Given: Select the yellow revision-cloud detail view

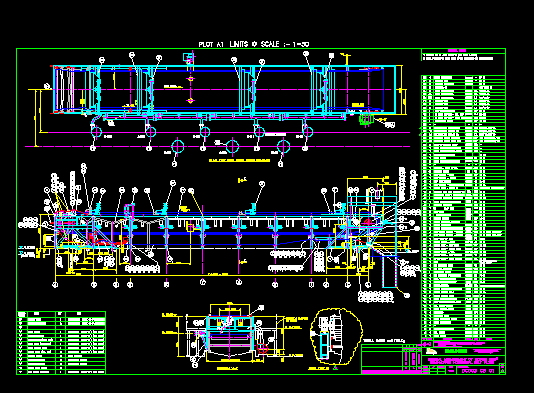Looking at the screenshot, I should pyautogui.click(x=336, y=336).
